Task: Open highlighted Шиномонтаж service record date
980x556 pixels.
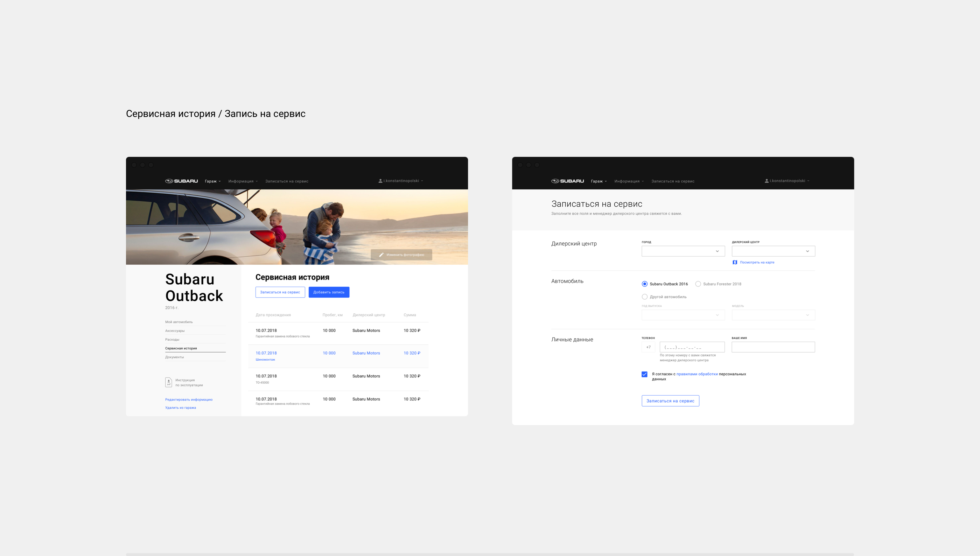Action: click(266, 353)
